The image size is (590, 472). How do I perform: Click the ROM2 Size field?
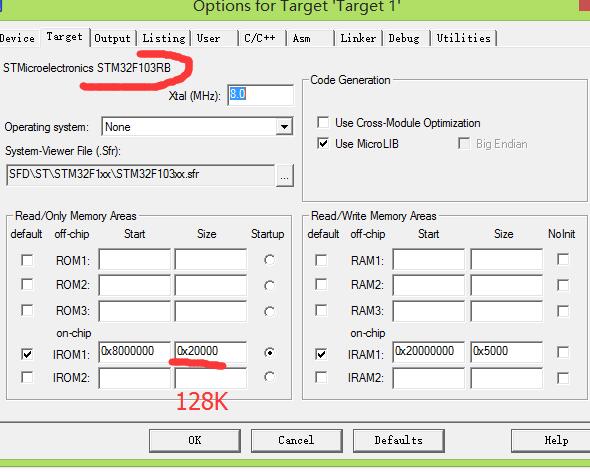(211, 285)
